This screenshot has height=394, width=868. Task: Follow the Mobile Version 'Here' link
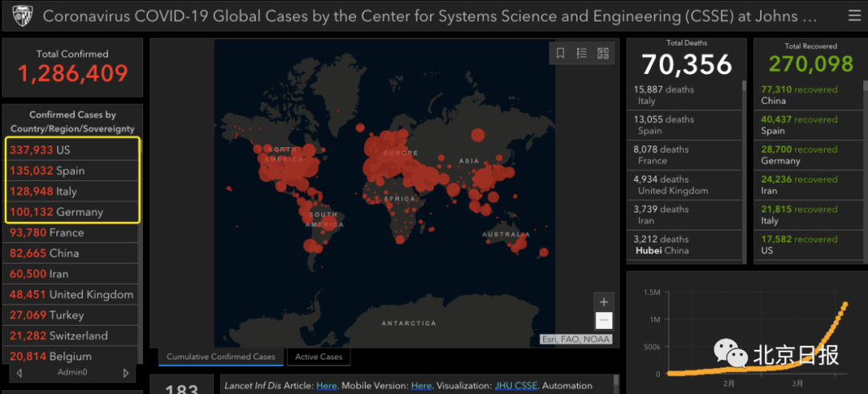pyautogui.click(x=421, y=386)
